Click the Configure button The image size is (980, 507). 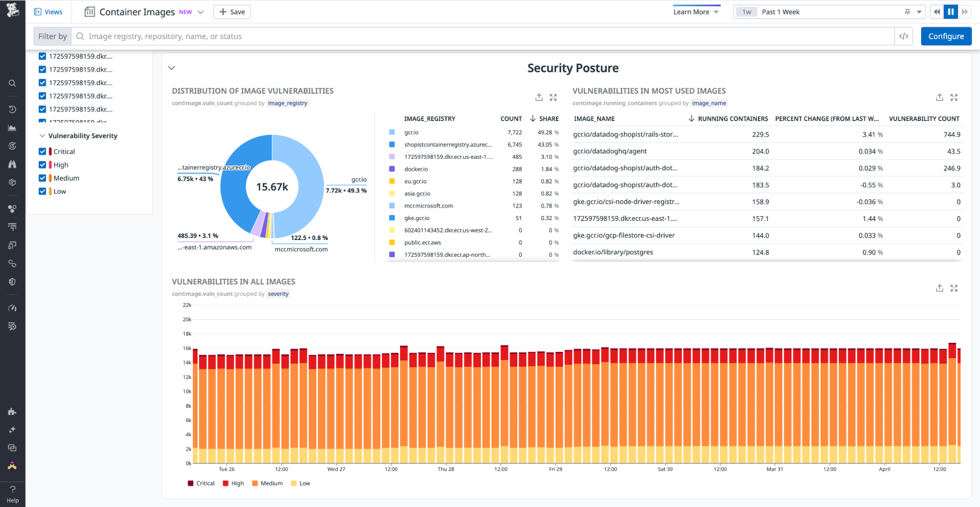pos(946,36)
